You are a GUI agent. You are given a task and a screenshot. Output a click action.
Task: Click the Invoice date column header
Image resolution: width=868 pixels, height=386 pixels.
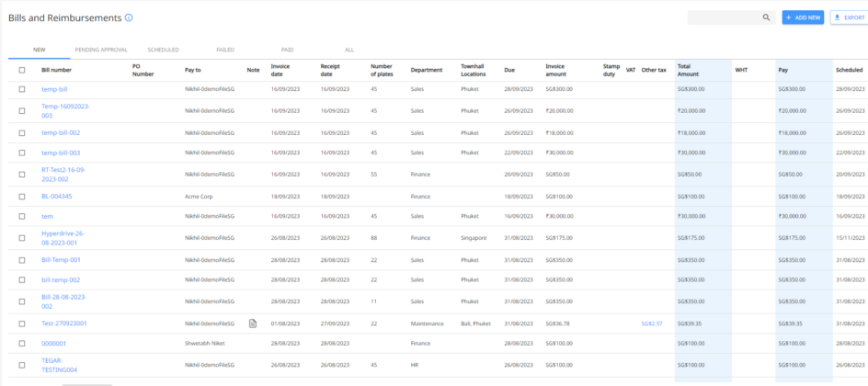pos(280,70)
